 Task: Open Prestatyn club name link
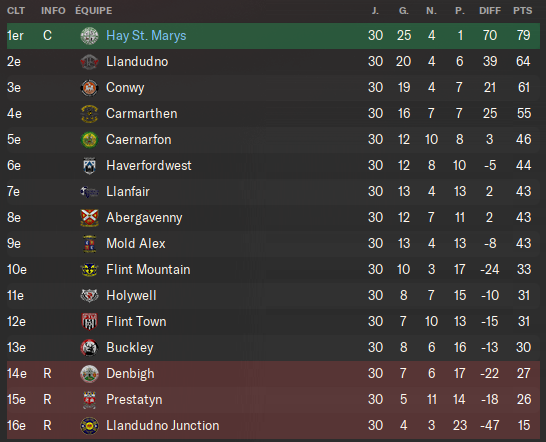point(134,400)
